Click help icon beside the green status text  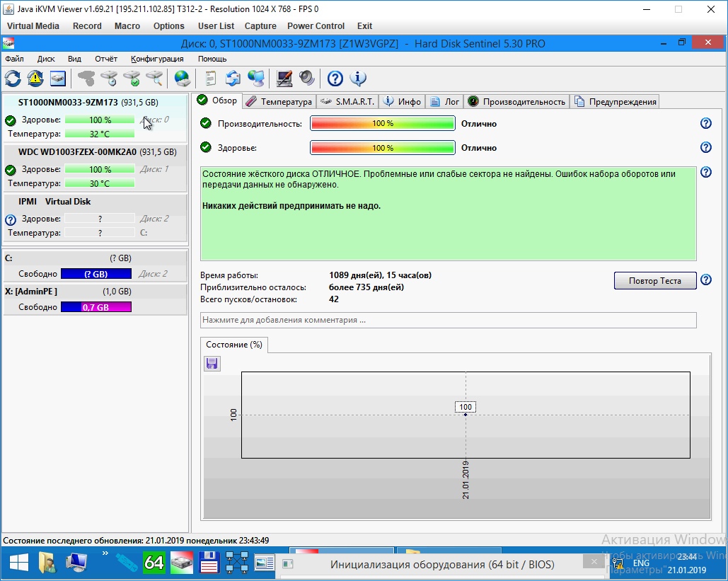coord(706,172)
